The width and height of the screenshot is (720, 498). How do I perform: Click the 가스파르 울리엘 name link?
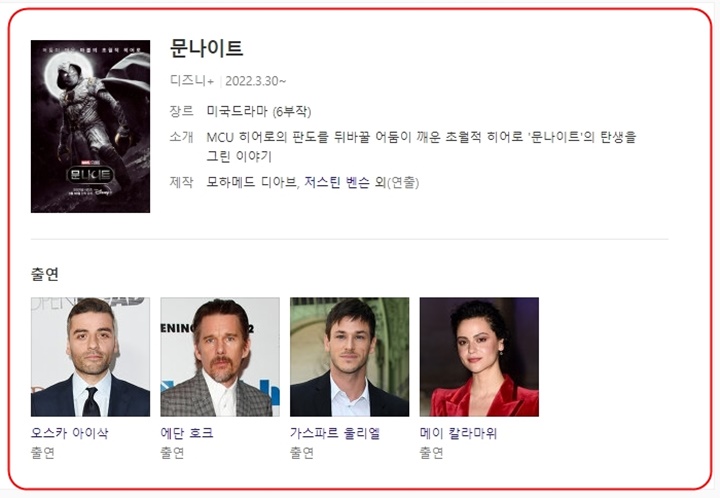(x=335, y=433)
